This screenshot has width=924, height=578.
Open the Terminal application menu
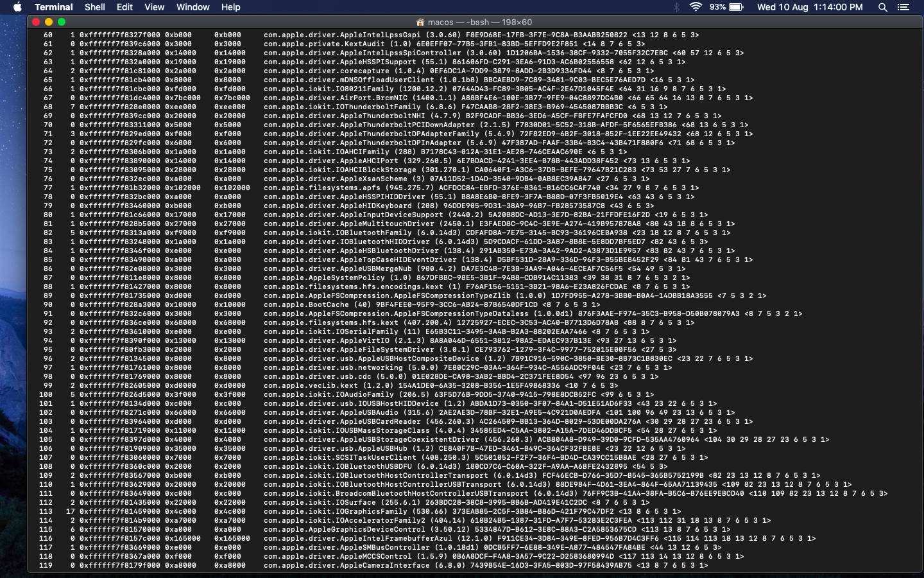54,7
